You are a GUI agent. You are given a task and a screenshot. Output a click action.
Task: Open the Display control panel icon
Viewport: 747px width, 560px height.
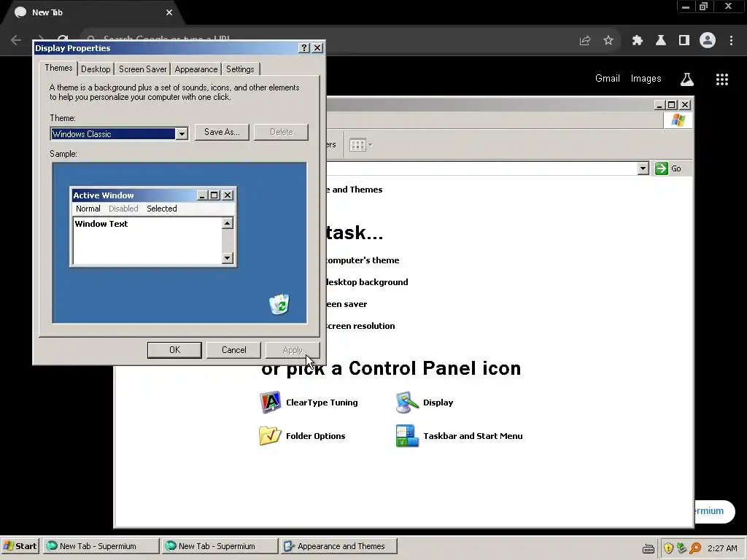click(x=407, y=402)
